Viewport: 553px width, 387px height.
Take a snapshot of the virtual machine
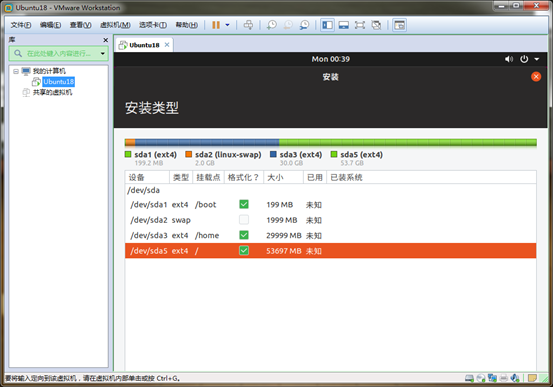click(x=272, y=25)
